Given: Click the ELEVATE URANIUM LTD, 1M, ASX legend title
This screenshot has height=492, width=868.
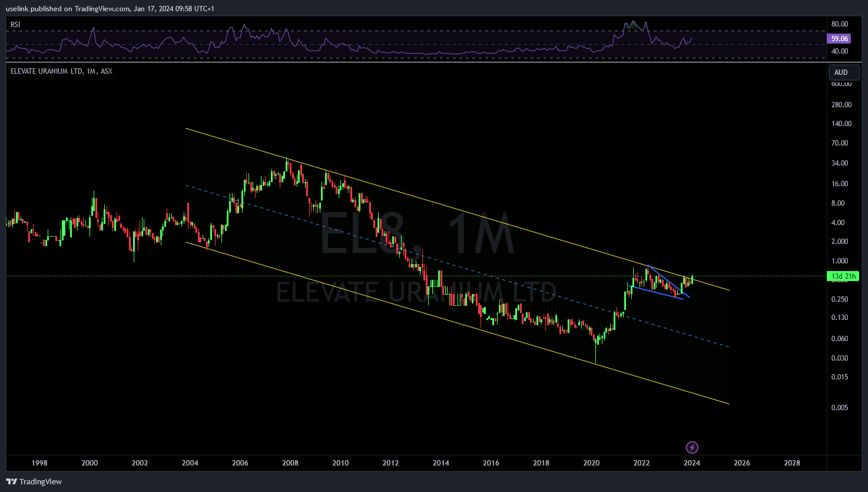Looking at the screenshot, I should tap(61, 71).
